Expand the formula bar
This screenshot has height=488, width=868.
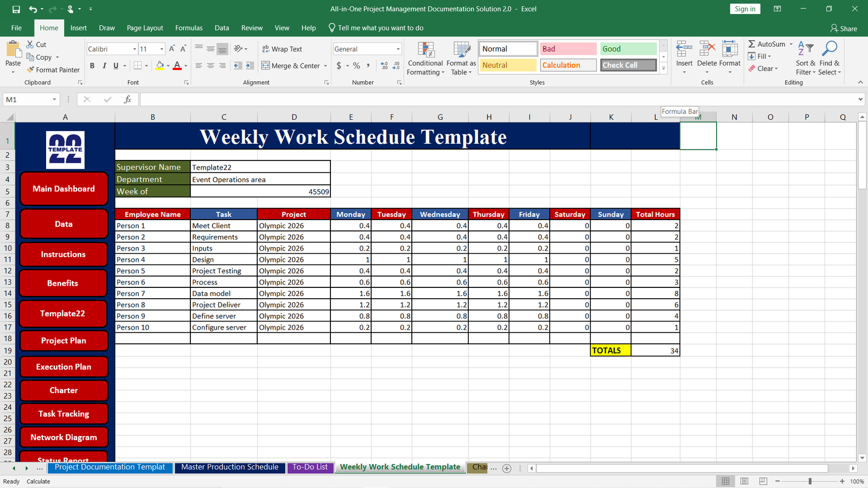click(860, 99)
